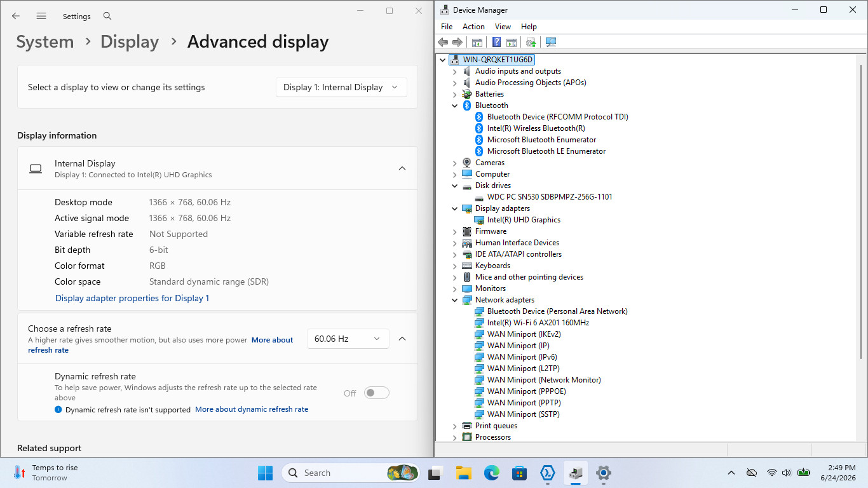
Task: Click clock showing 2:49 PM
Action: [x=838, y=473]
